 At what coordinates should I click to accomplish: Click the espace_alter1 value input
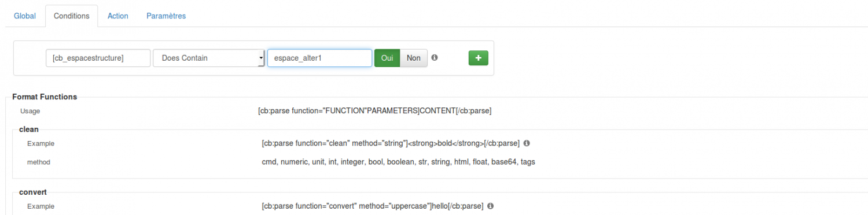click(319, 58)
